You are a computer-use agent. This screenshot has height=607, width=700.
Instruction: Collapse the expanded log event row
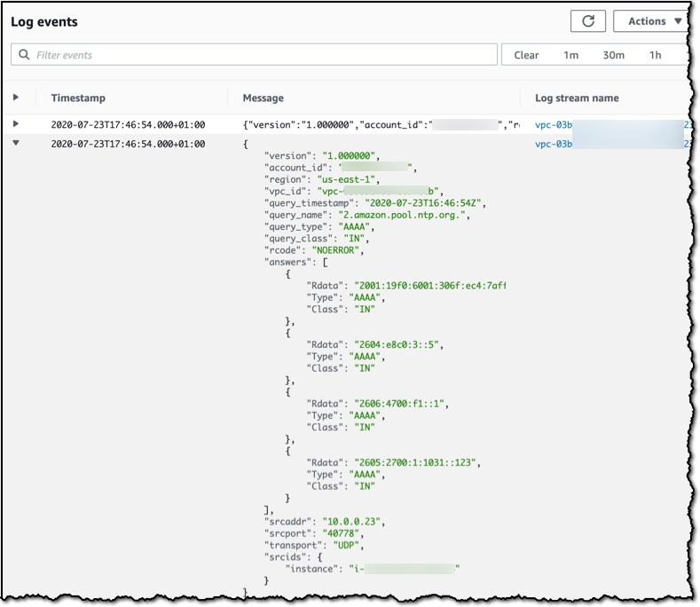tap(16, 143)
